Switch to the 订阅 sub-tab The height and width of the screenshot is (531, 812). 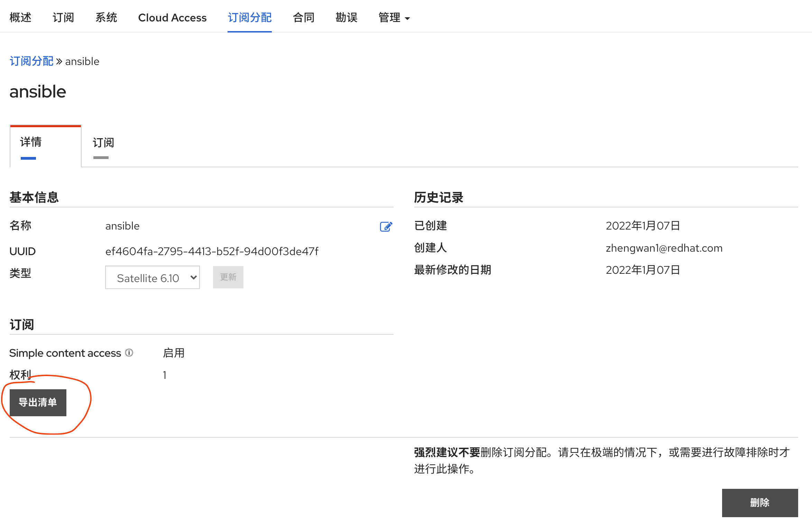[103, 143]
